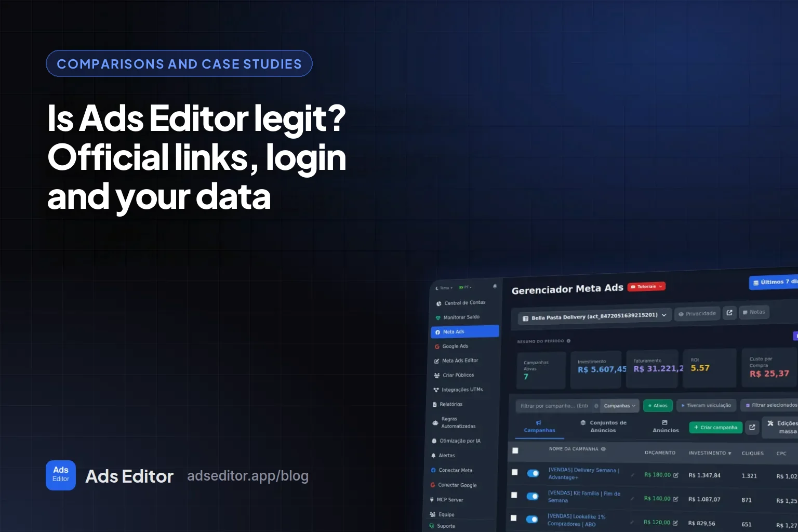Switch to the Campanhas tab
798x532 pixels.
pos(539,427)
